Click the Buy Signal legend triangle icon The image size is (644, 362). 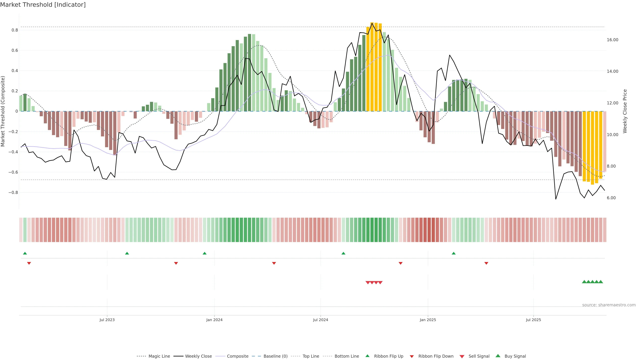click(x=498, y=356)
